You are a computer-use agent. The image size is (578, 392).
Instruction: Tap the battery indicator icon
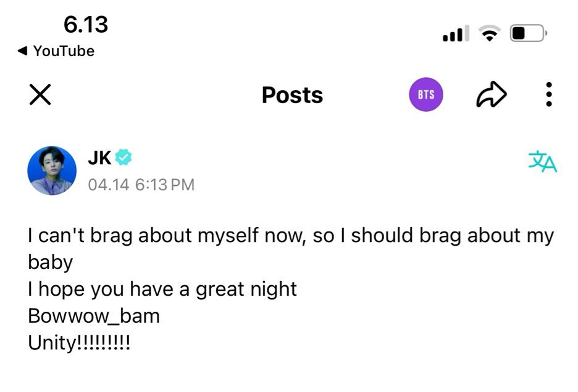(x=528, y=33)
